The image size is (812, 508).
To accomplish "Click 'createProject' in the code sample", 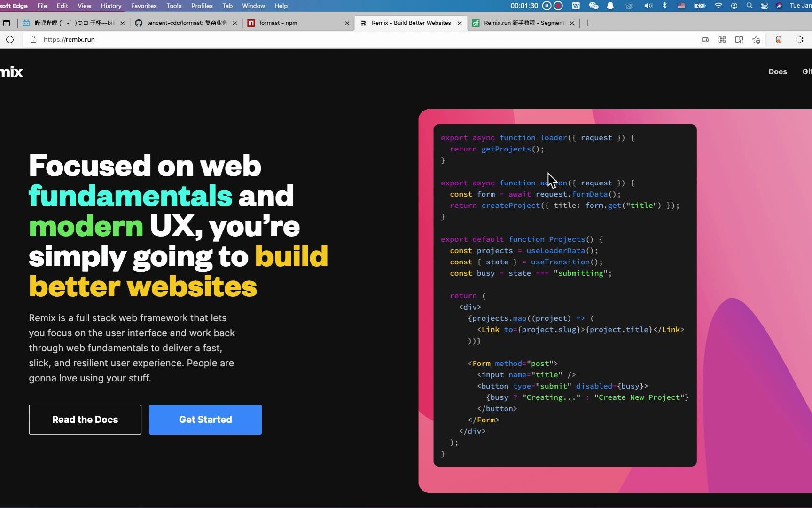I will 511,206.
